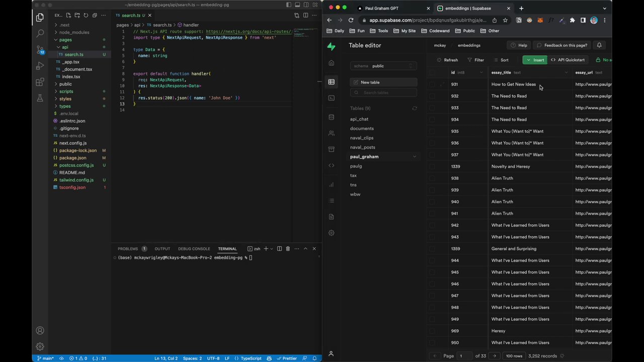The height and width of the screenshot is (362, 644).
Task: Open the Extensions view in VS Code
Action: [40, 82]
